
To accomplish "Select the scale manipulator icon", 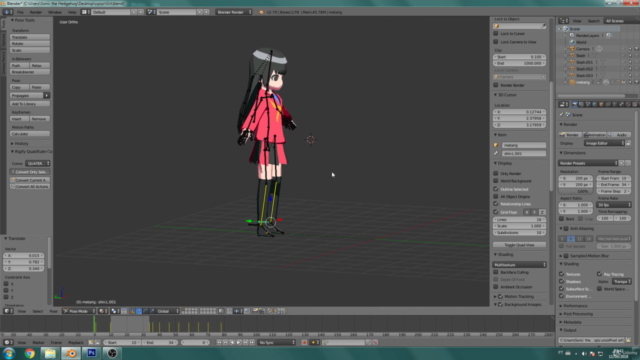I will (x=152, y=311).
